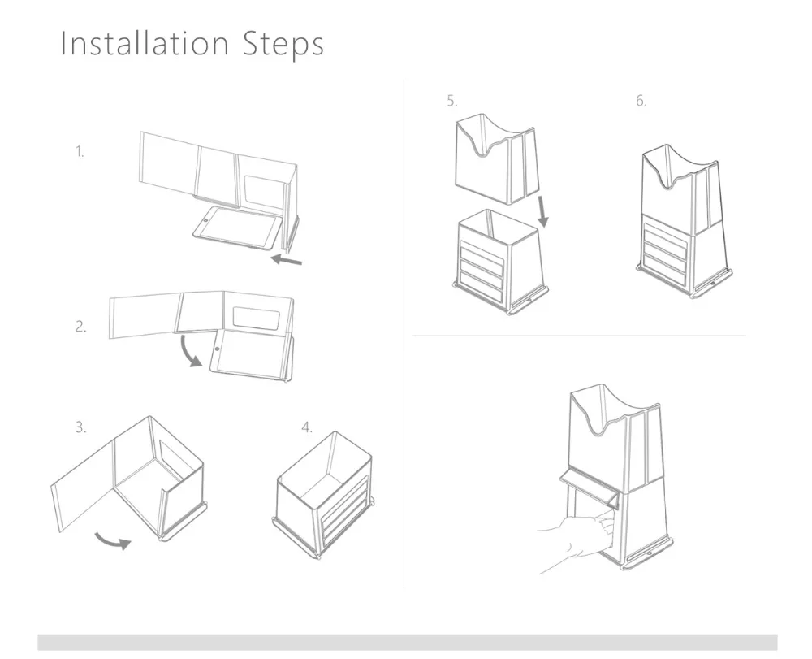
Task: Select the step 3 number label
Action: 80,427
